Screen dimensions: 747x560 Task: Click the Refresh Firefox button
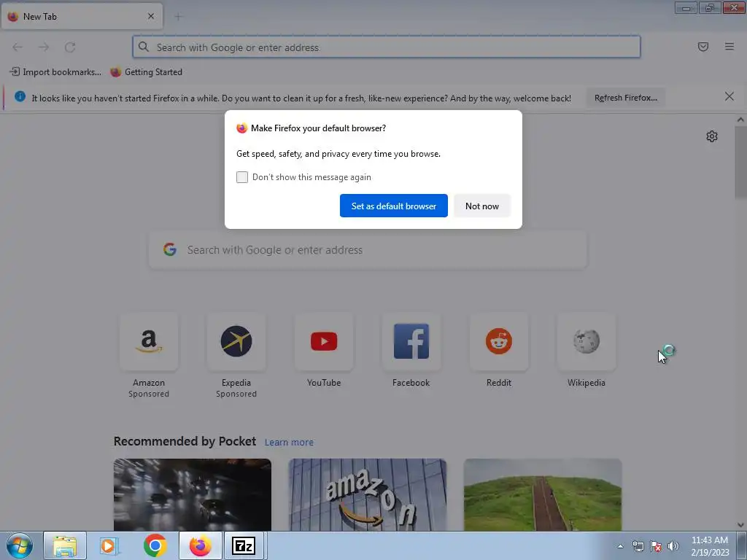tap(625, 98)
